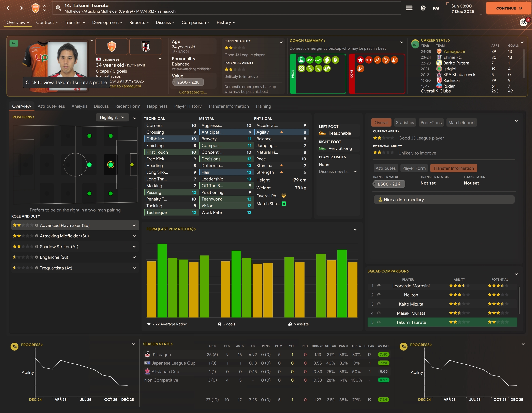
Task: Open the world globe icon
Action: pyautogui.click(x=423, y=8)
